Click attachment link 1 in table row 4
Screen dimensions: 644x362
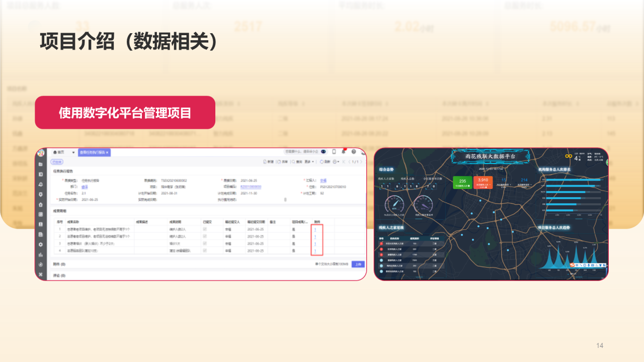pos(315,251)
